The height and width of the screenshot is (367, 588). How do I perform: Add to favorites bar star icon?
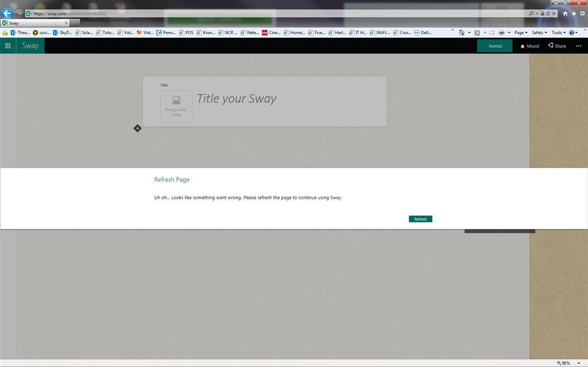[5, 33]
